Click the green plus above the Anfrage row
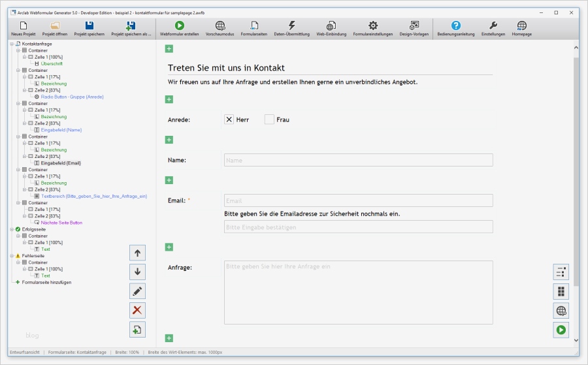Screen dimensions: 588x365 (x=169, y=247)
